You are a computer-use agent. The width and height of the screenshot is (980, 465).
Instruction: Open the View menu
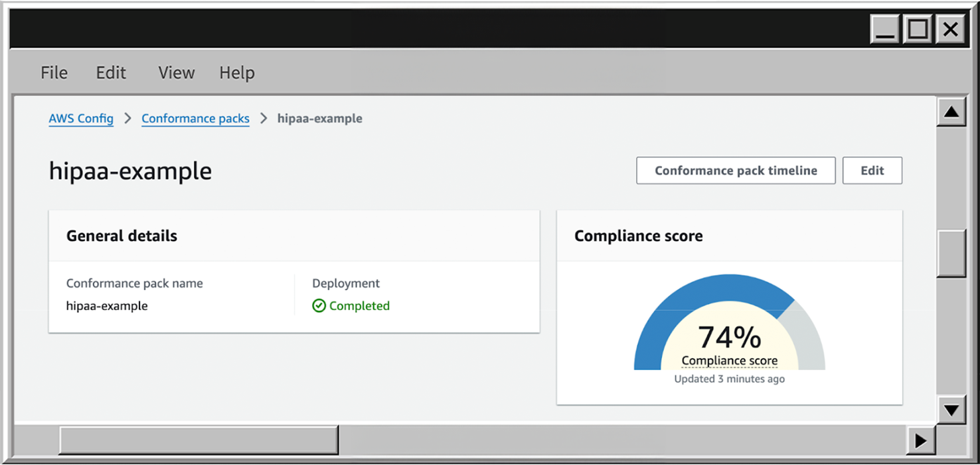click(x=177, y=72)
